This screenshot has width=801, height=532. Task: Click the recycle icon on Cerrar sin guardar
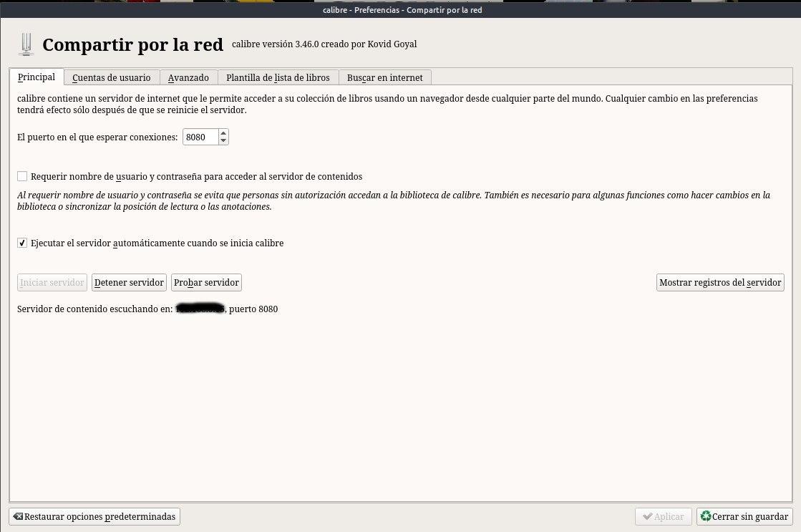tap(706, 516)
